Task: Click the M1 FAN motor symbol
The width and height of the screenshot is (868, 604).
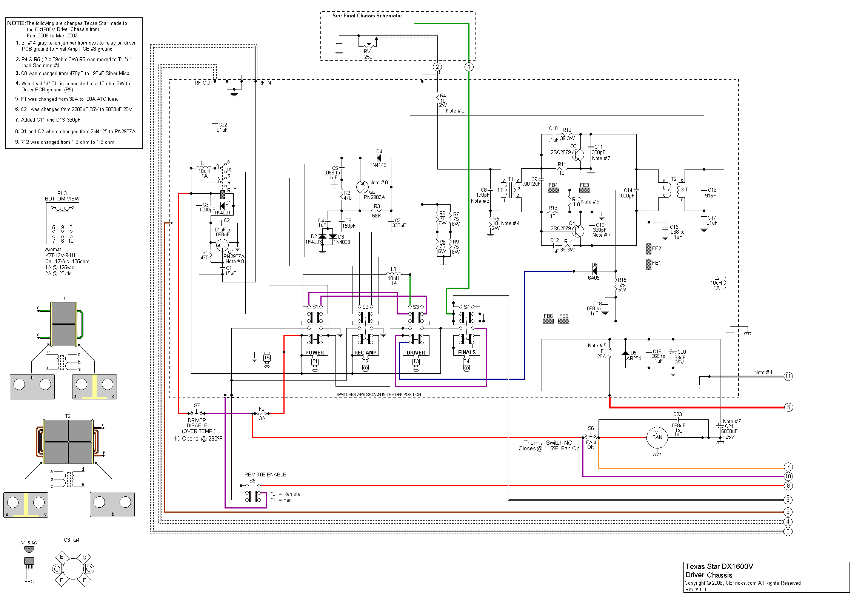Action: coord(657,438)
